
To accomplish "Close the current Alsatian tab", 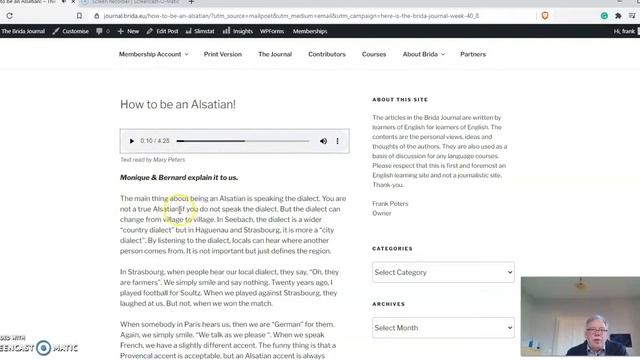I will (73, 2).
